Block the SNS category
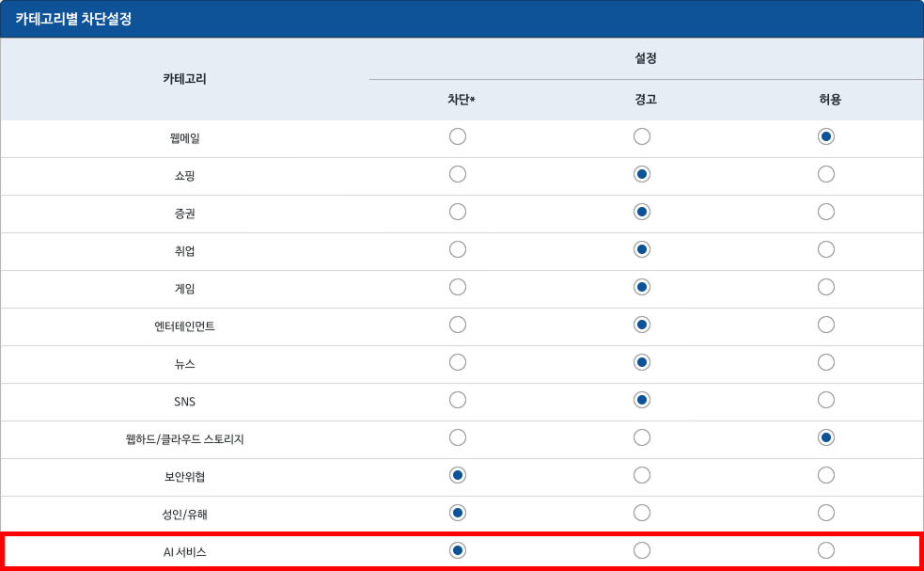This screenshot has height=571, width=924. pos(458,399)
